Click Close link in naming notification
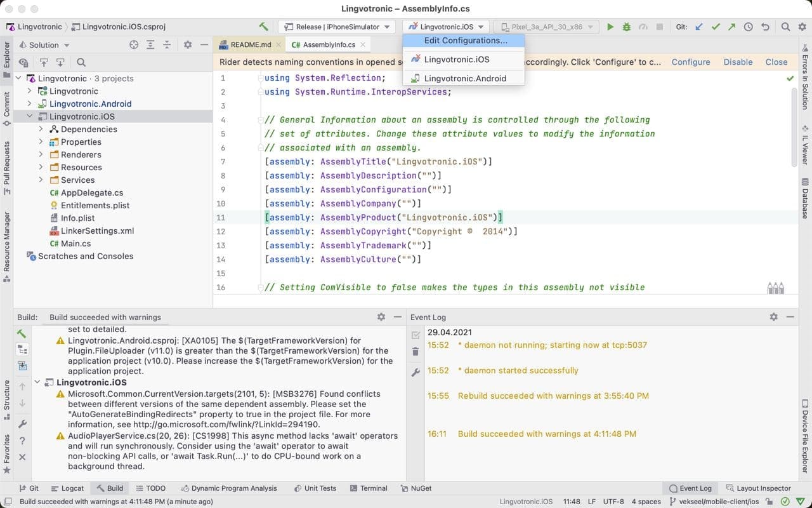This screenshot has width=812, height=508. (x=776, y=62)
